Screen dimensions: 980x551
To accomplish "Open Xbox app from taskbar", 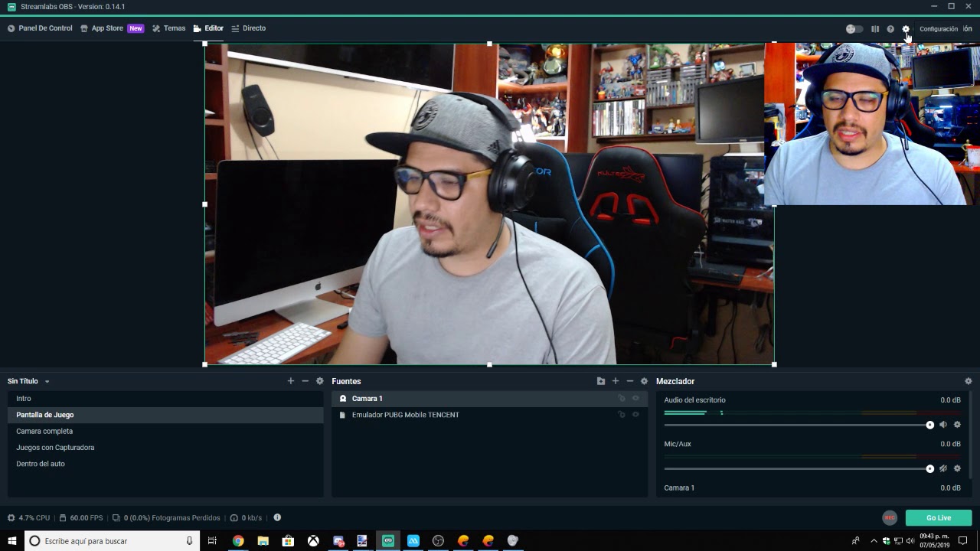I will tap(313, 541).
